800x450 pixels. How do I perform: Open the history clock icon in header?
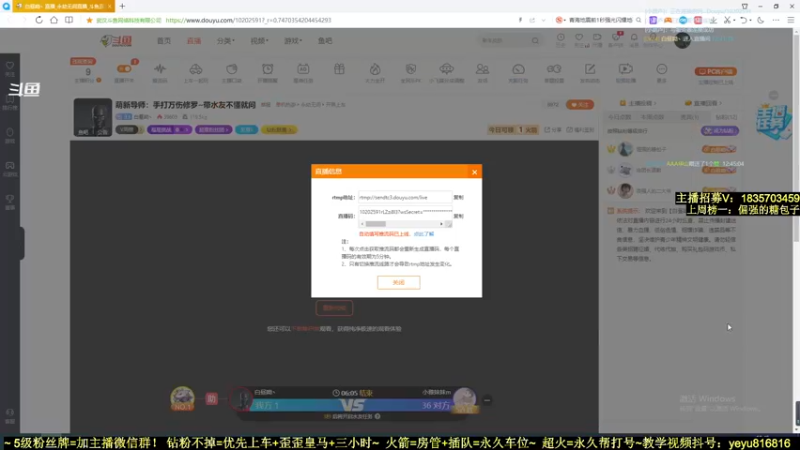pyautogui.click(x=560, y=38)
